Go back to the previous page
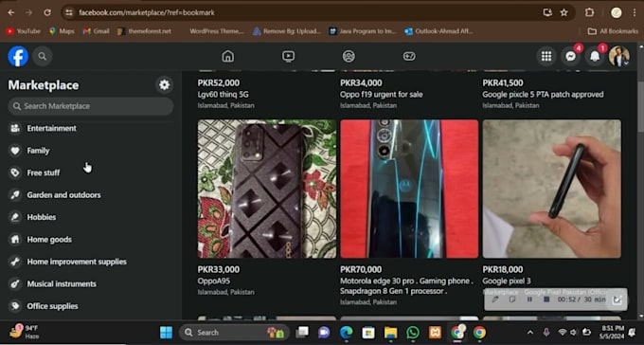644x345 pixels. (11, 12)
